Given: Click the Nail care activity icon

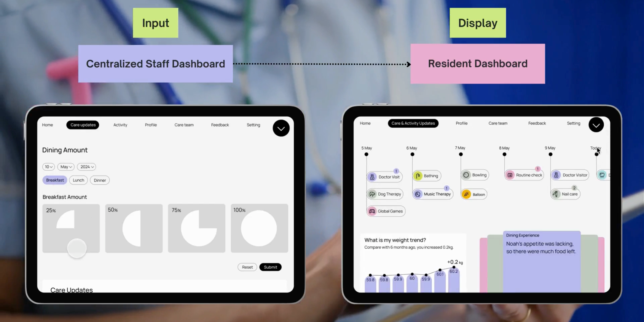Looking at the screenshot, I should (x=556, y=193).
